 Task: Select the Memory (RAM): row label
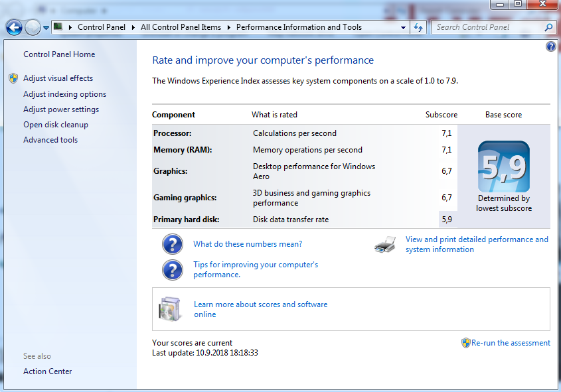pyautogui.click(x=183, y=150)
